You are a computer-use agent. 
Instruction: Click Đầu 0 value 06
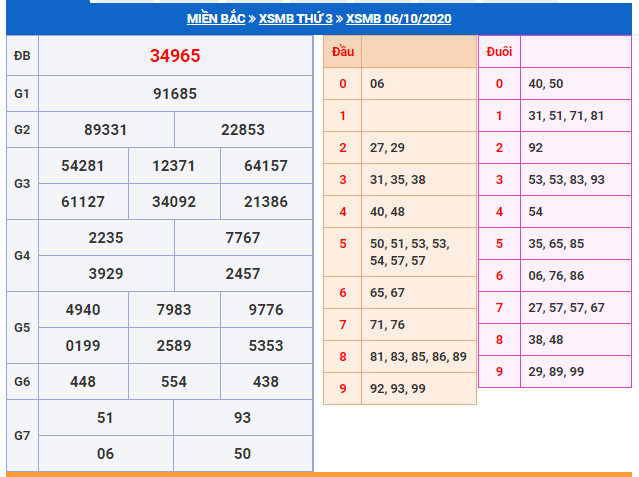(x=377, y=84)
